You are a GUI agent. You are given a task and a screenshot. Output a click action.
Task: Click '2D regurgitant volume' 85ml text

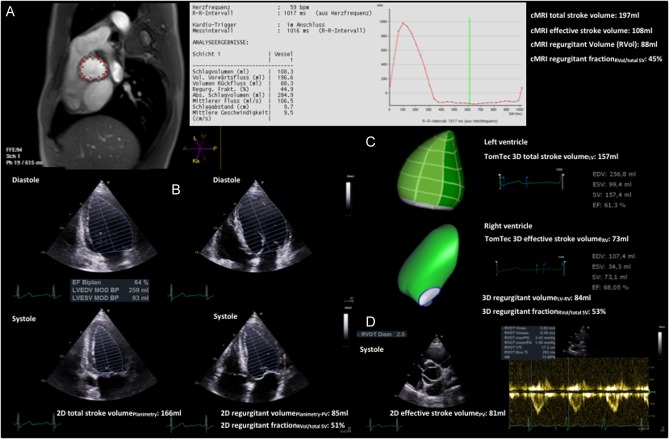coord(285,413)
